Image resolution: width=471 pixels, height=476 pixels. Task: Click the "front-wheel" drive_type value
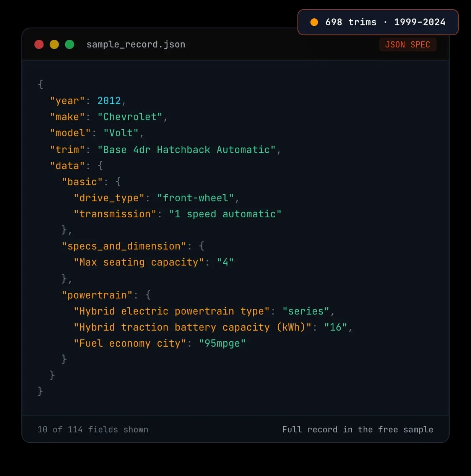[x=195, y=198]
